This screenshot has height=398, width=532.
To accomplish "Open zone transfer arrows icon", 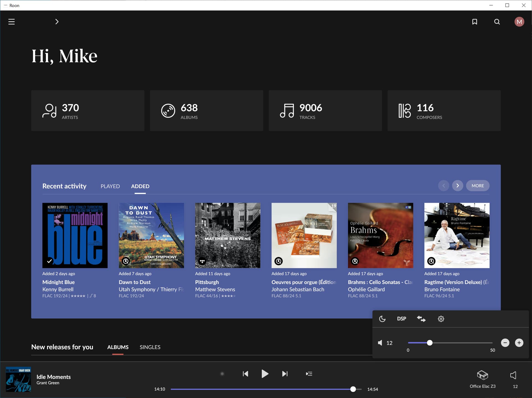I will click(x=421, y=319).
